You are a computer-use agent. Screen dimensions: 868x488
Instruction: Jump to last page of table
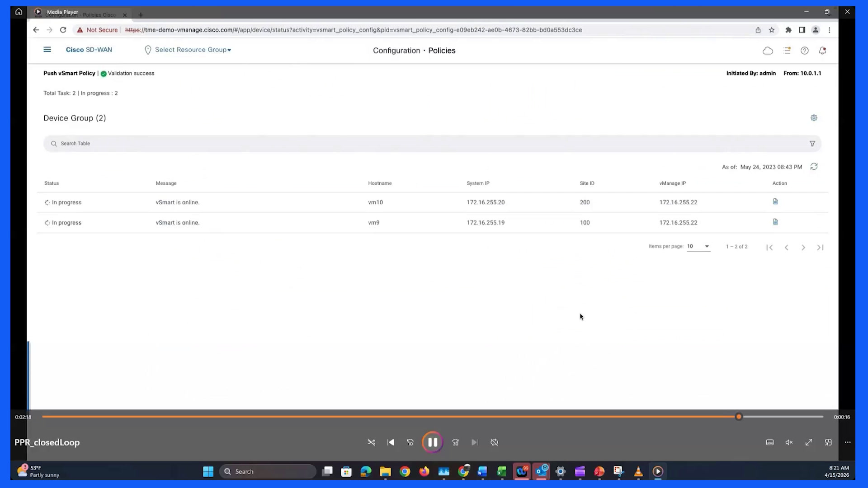820,248
